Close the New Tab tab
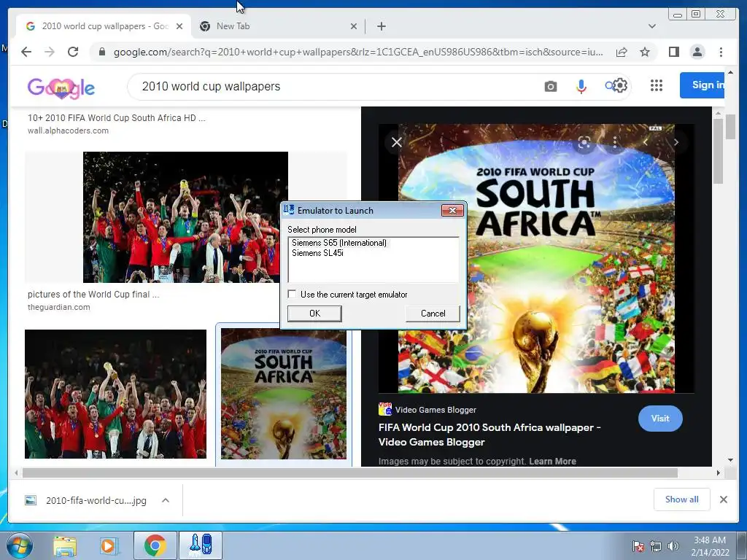This screenshot has width=747, height=560. pyautogui.click(x=354, y=26)
